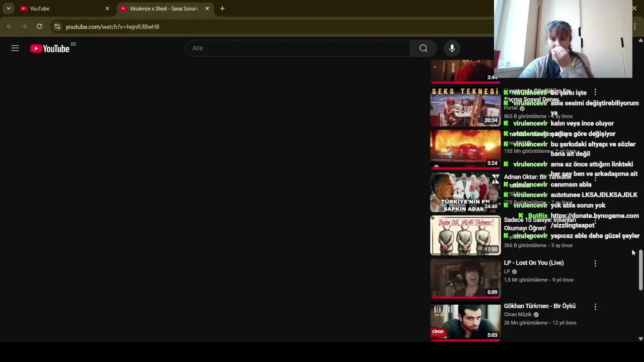Focus the Ara search input field
Screen dimensions: 644x362
tap(298, 48)
